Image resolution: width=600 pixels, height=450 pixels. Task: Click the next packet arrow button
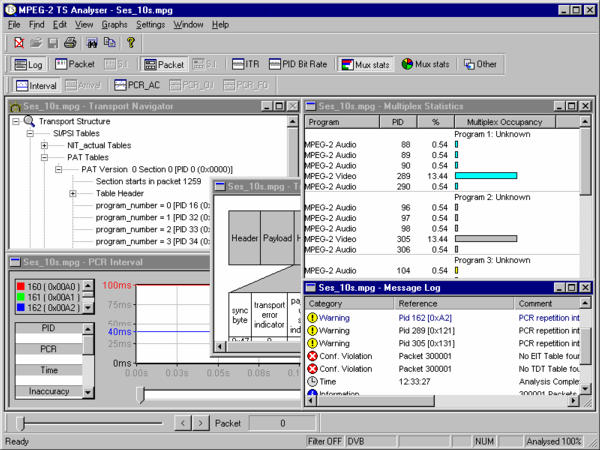click(x=201, y=423)
